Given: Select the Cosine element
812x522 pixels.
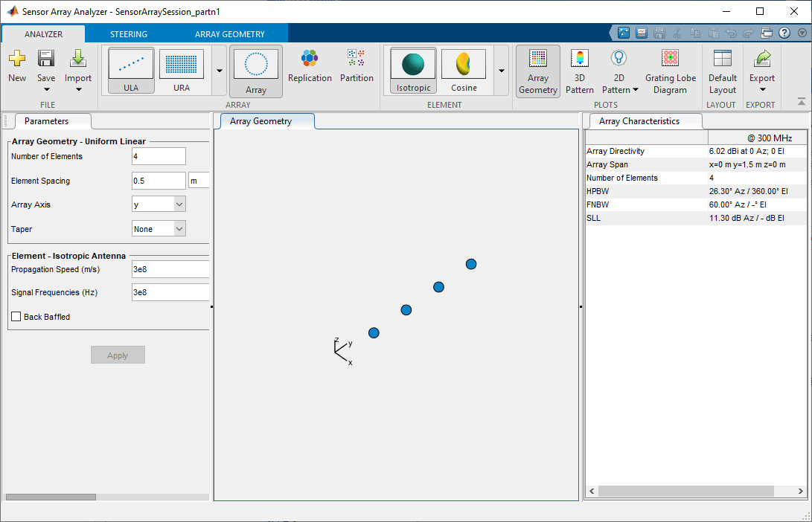Looking at the screenshot, I should pos(463,69).
